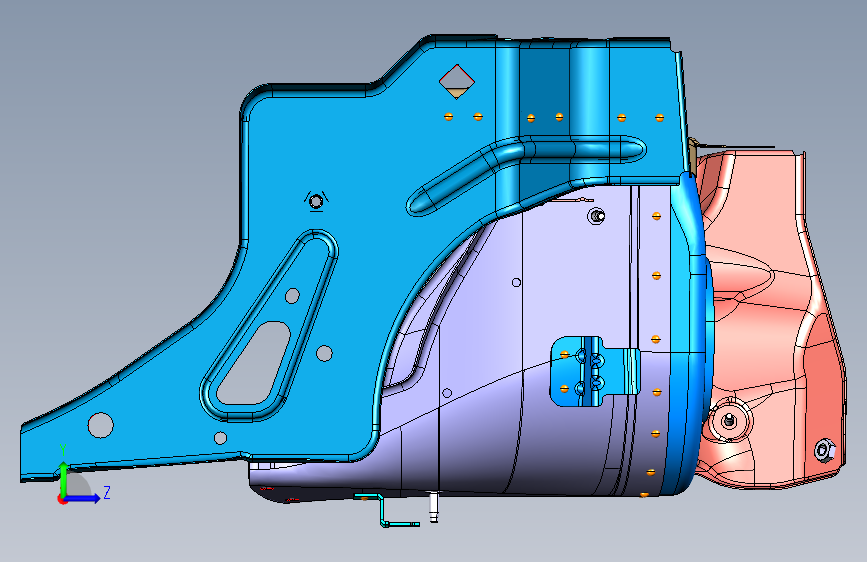867x562 pixels.
Task: Select the small blue bracket with four holes
Action: point(594,371)
